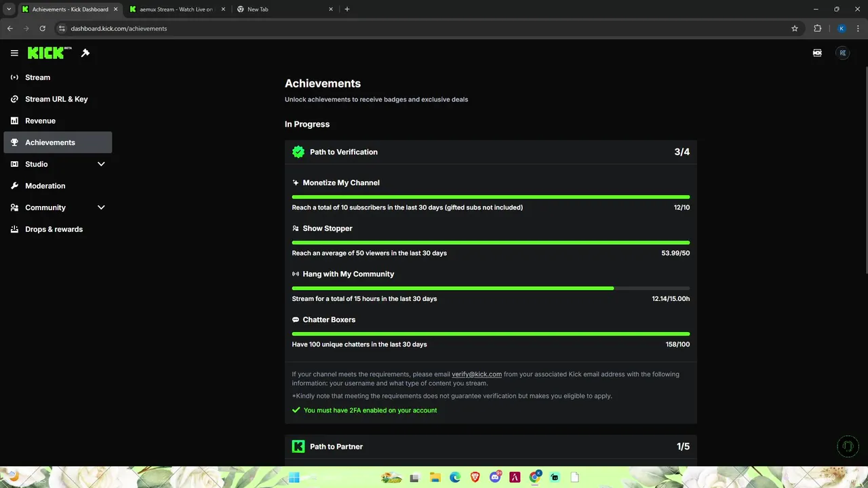Click the Studio label in sidebar
Screen dimensions: 868x488
[37, 164]
